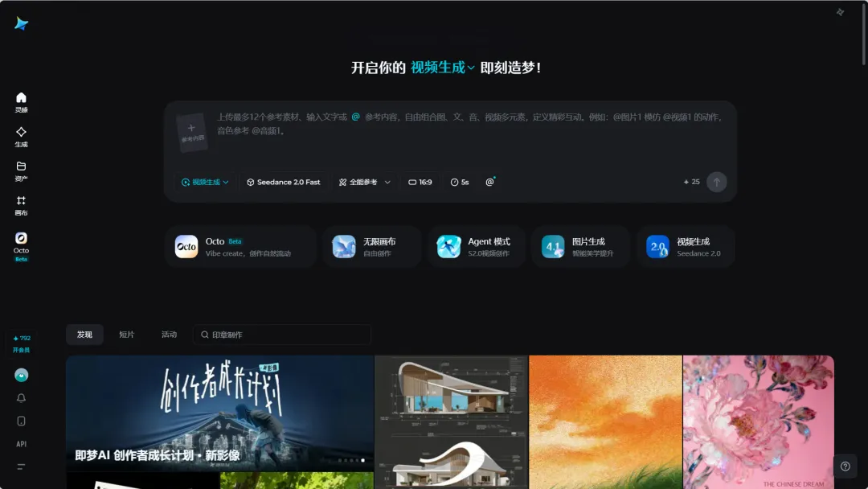Screen dimensions: 868x489
Task: Expand the 视频生成 title dropdown
Action: 442,68
